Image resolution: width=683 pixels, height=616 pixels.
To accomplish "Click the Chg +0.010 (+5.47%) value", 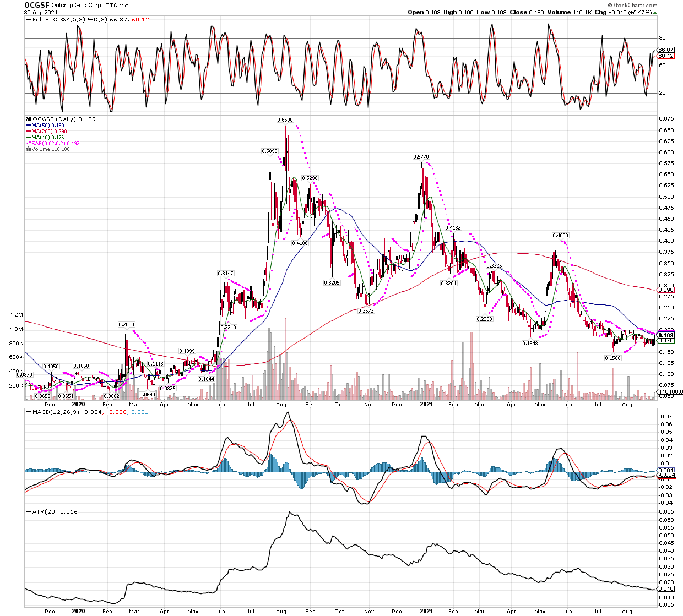I will [622, 12].
